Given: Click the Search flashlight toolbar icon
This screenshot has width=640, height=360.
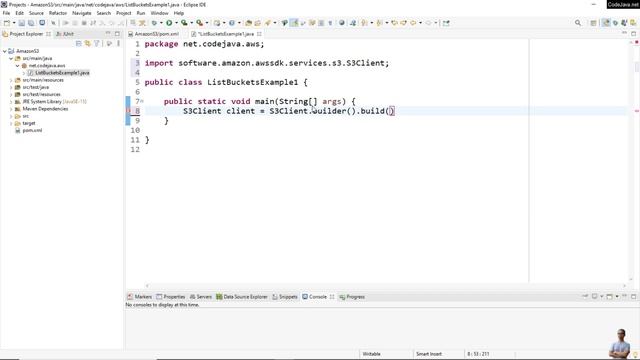Looking at the screenshot, I should click(x=268, y=23).
